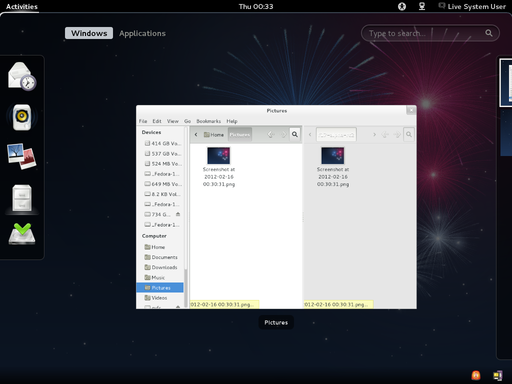Open the Bookmarks menu in Pictures window
The width and height of the screenshot is (512, 384).
coord(209,121)
